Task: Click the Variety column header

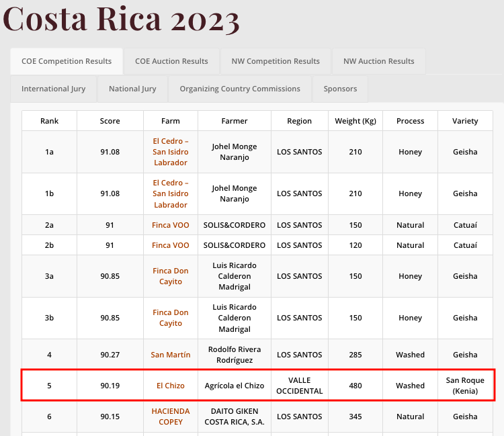Action: click(465, 121)
